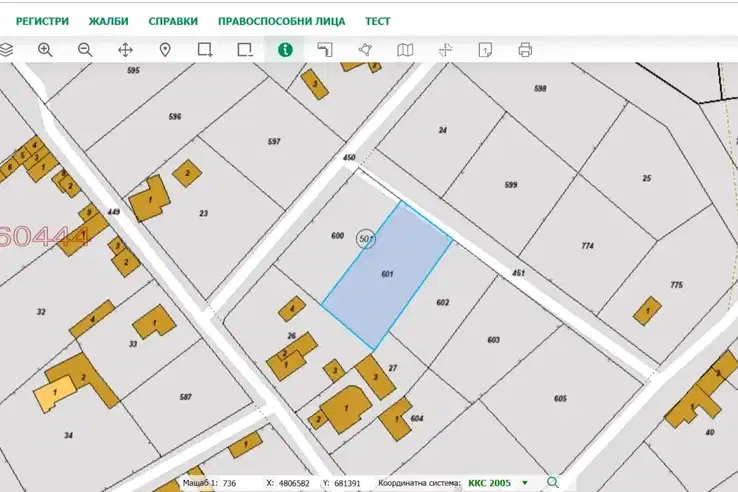Click street label 449

point(113,212)
